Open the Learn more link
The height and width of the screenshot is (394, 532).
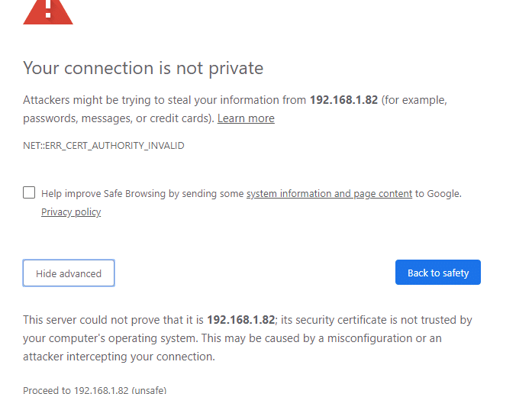[x=246, y=118]
